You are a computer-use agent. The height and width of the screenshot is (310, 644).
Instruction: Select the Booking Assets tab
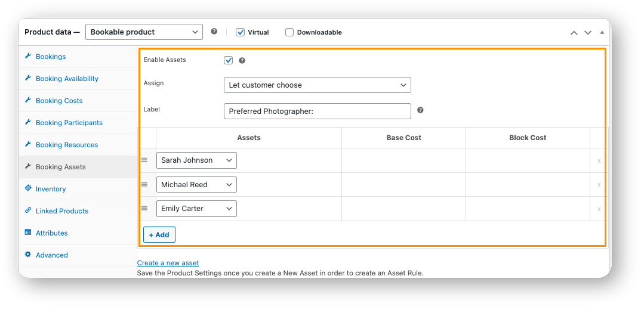[x=78, y=167]
